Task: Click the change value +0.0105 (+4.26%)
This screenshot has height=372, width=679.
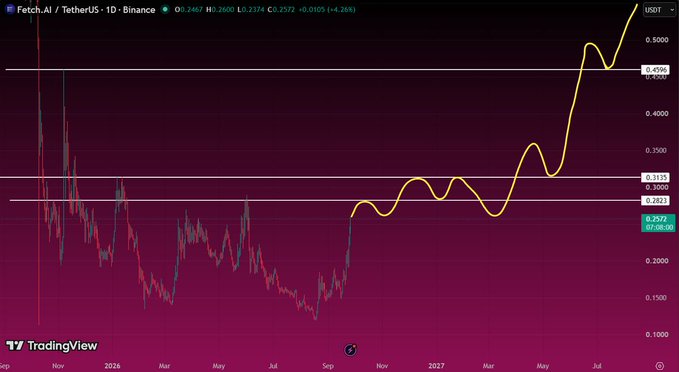Action: 327,9
